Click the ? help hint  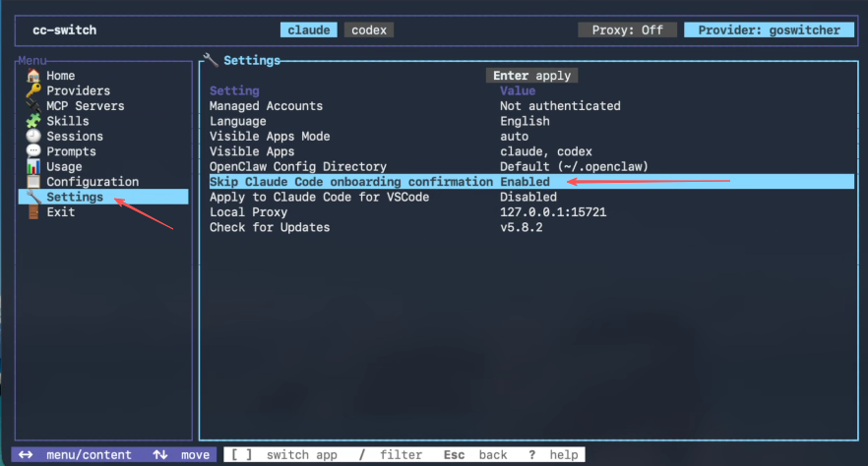(553, 454)
